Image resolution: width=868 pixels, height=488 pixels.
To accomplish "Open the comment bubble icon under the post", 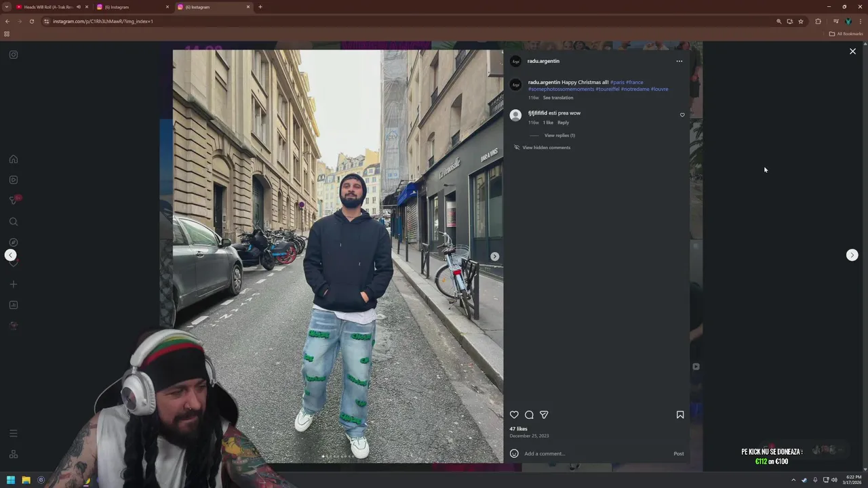I will (x=529, y=415).
